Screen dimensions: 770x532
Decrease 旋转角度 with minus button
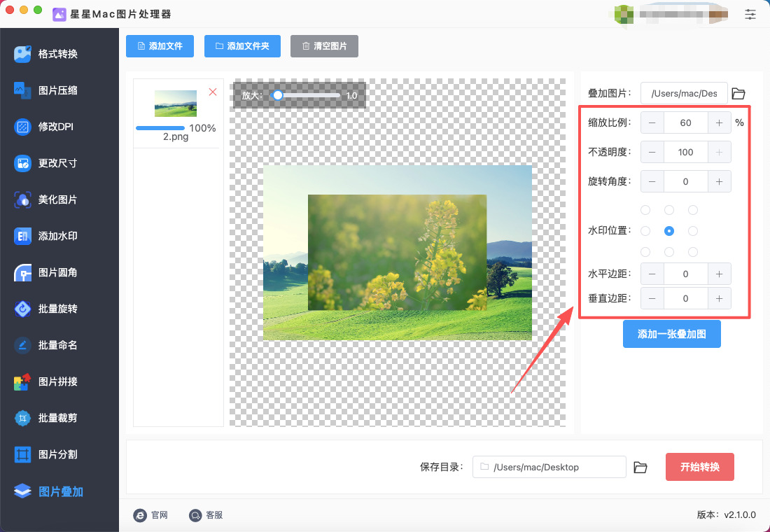point(652,182)
